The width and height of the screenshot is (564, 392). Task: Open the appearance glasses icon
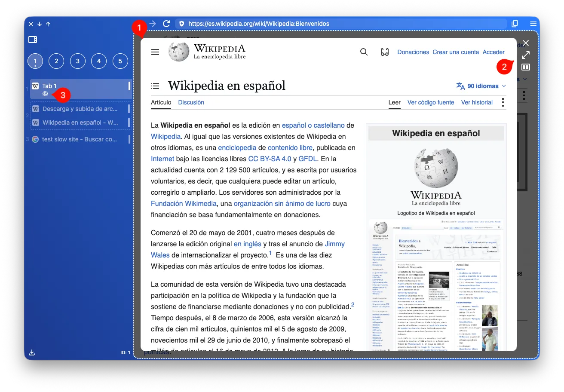tap(385, 52)
